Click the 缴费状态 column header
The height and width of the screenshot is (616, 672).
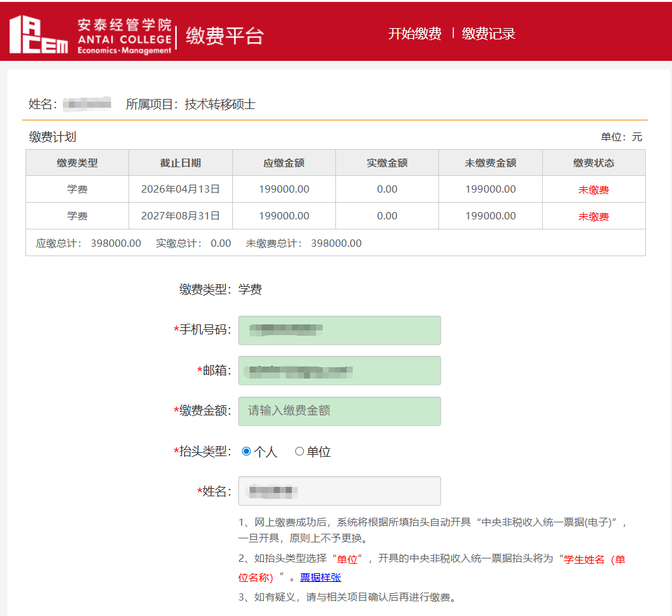click(x=594, y=163)
